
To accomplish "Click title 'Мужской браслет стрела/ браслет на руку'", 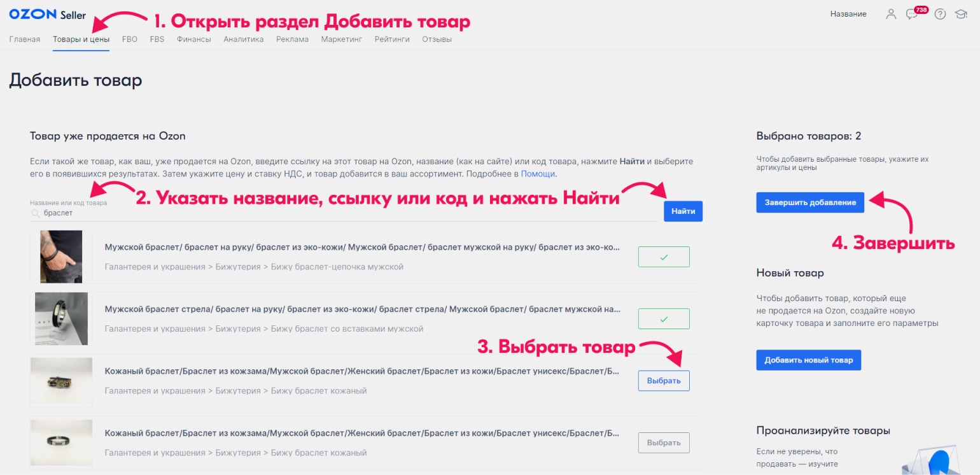I will 362,309.
